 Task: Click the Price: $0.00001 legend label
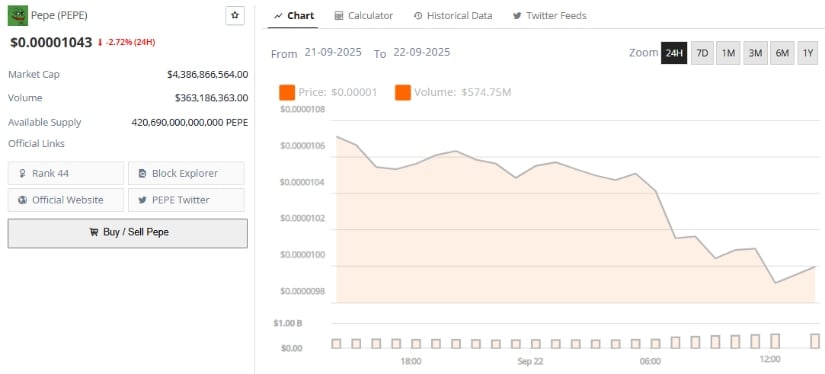[x=338, y=93]
